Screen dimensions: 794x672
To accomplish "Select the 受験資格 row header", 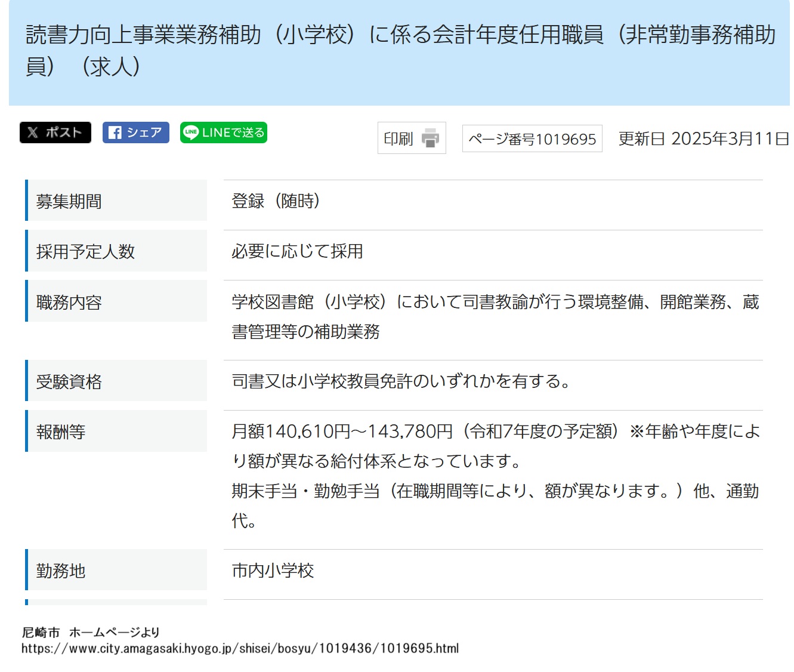I will coord(69,381).
